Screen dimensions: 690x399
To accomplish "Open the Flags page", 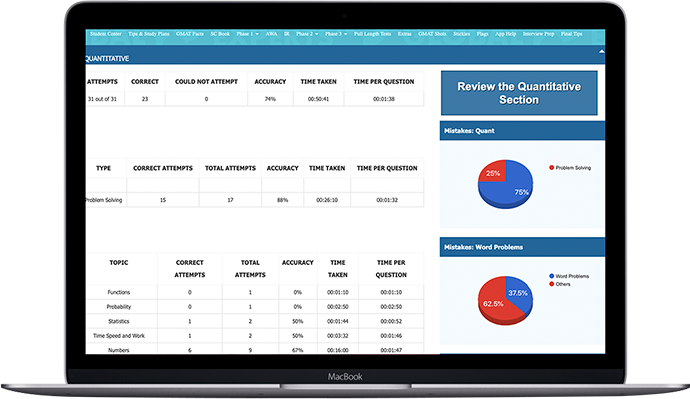I will coord(482,34).
